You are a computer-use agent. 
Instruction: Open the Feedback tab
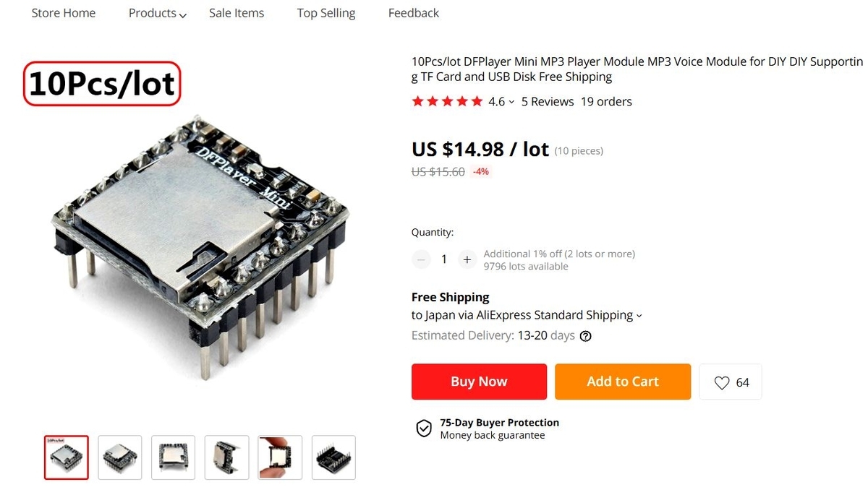pyautogui.click(x=414, y=13)
